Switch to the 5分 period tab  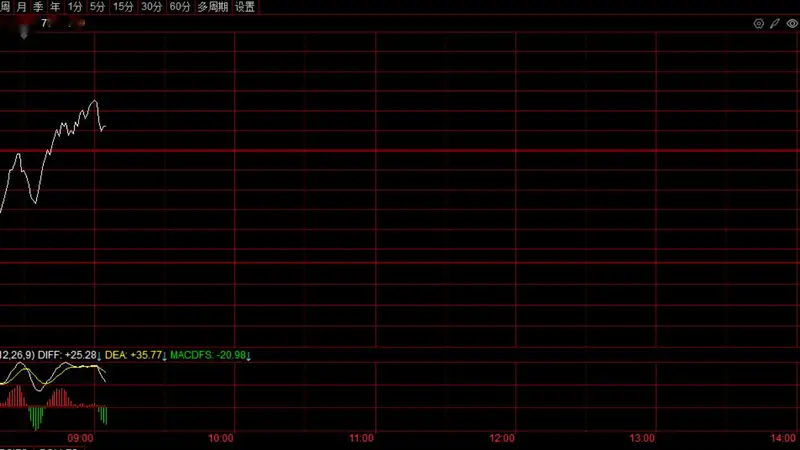tap(97, 7)
